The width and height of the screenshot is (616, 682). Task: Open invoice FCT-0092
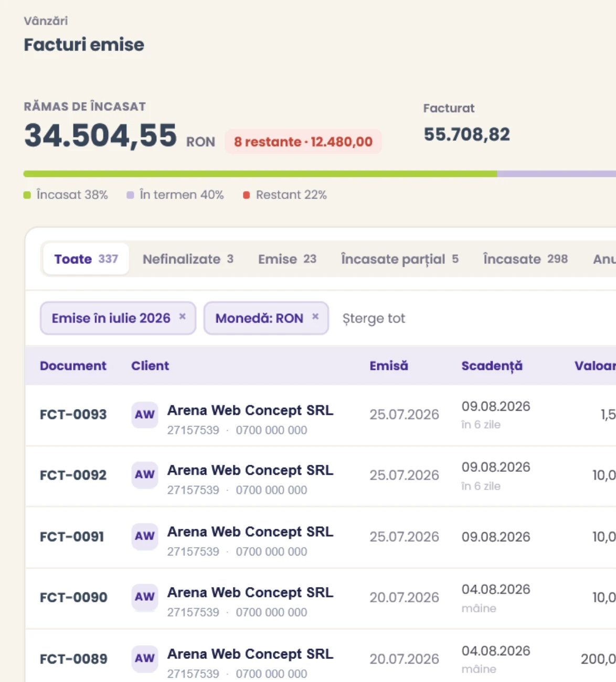(x=73, y=475)
